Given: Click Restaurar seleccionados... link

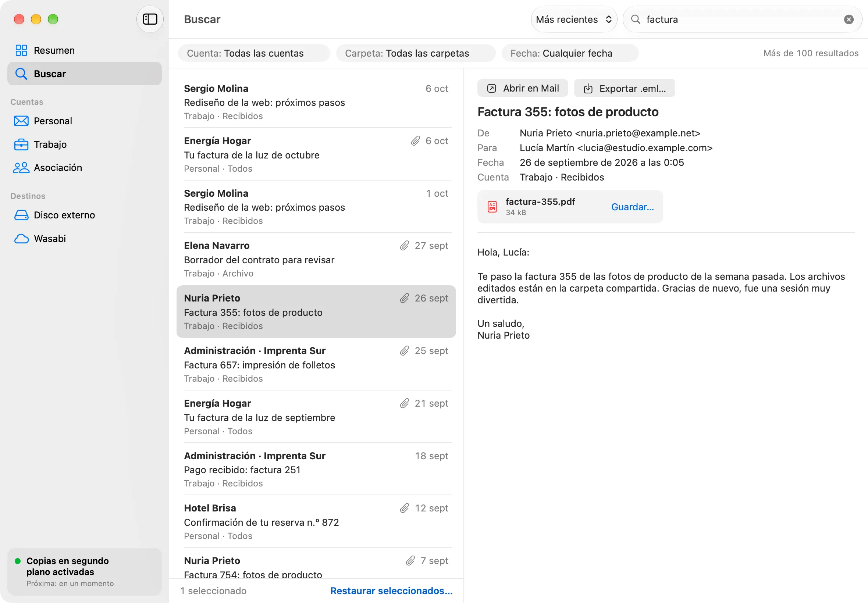Looking at the screenshot, I should coord(391,591).
